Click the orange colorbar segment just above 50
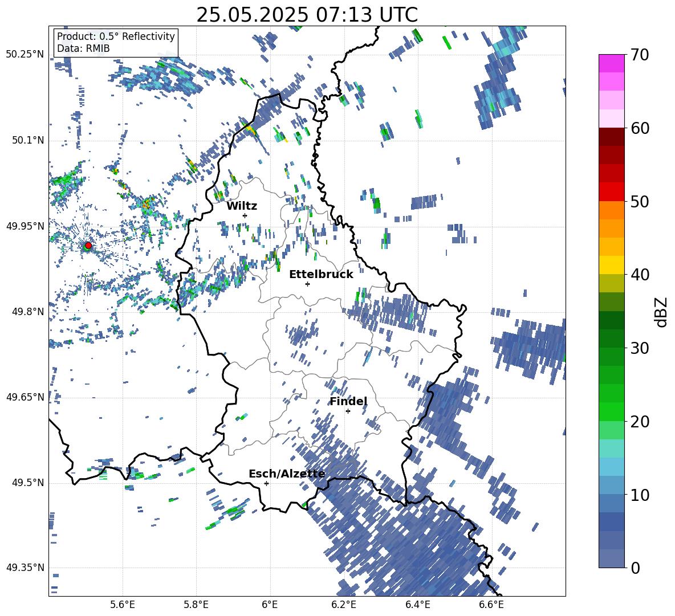 tap(611, 210)
